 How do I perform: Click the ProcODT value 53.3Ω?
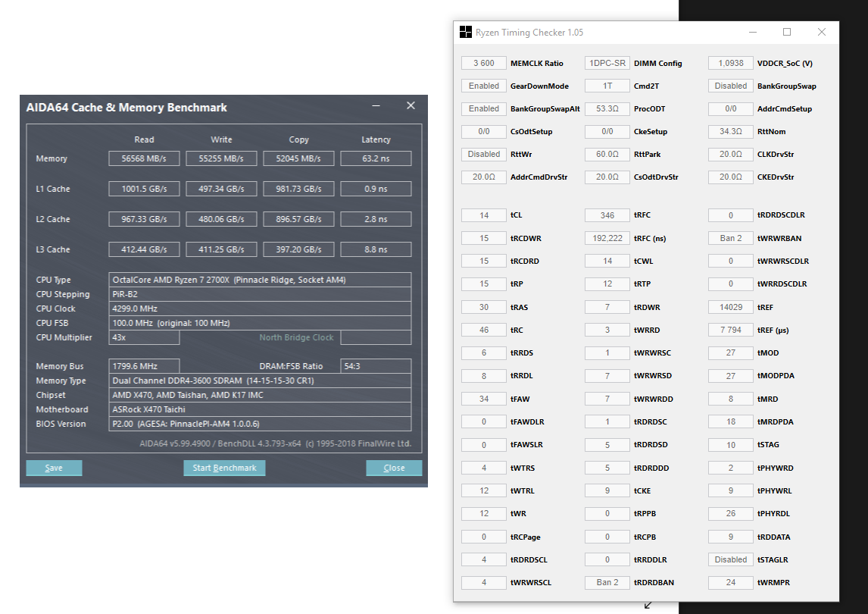coord(607,108)
